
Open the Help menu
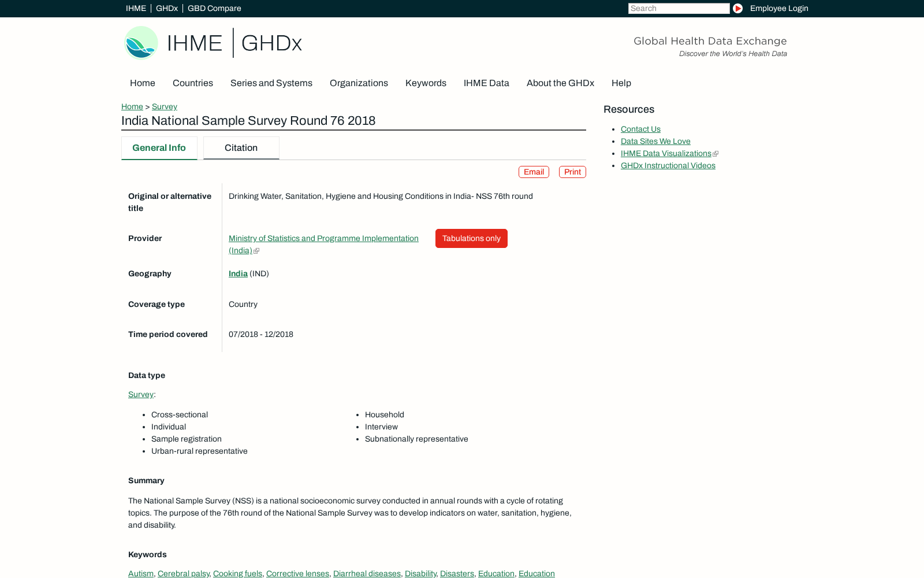point(621,83)
